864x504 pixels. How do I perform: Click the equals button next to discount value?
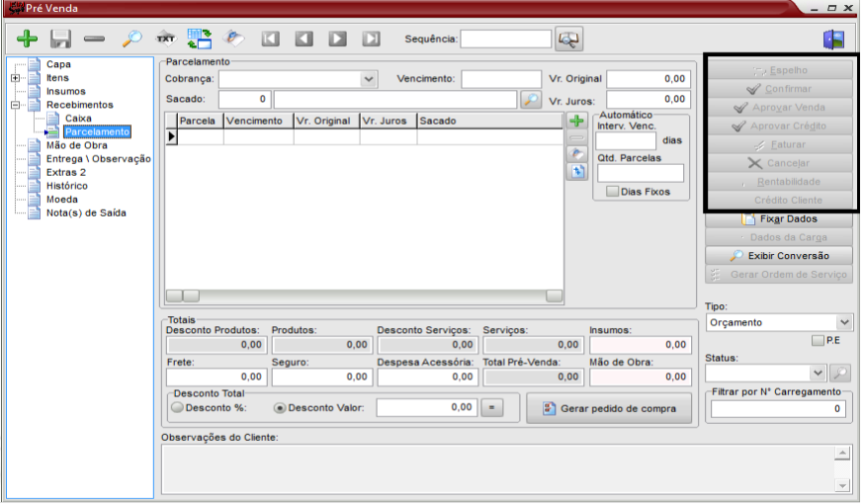(x=492, y=407)
